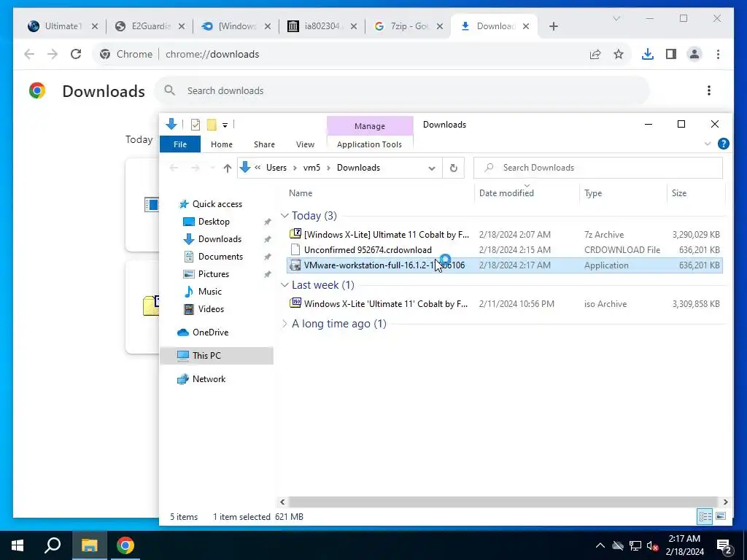Collapse the Last week (1) group

click(285, 285)
